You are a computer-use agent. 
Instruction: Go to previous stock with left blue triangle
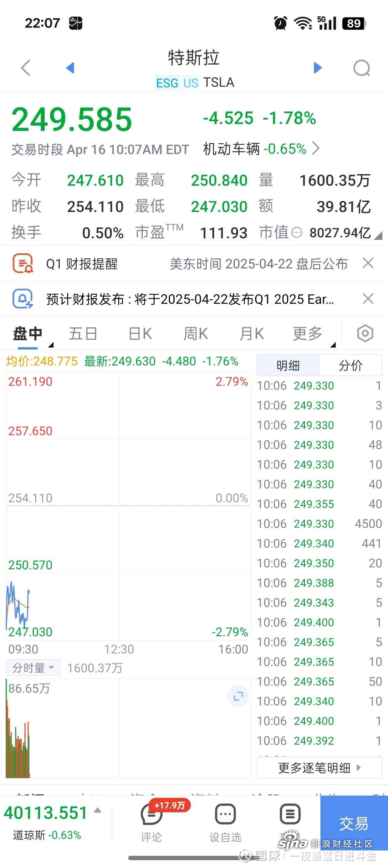(x=70, y=68)
